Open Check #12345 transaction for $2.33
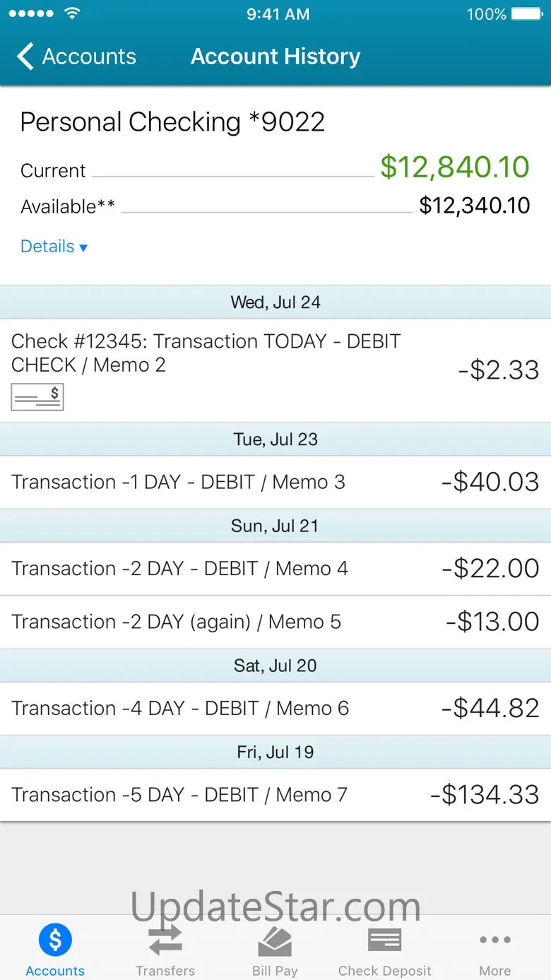551x980 pixels. (275, 370)
